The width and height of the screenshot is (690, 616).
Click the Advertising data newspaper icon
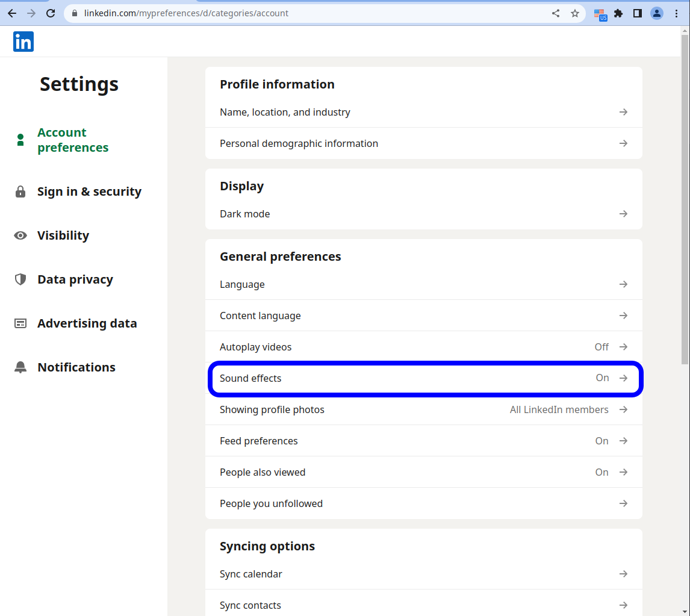click(x=20, y=323)
